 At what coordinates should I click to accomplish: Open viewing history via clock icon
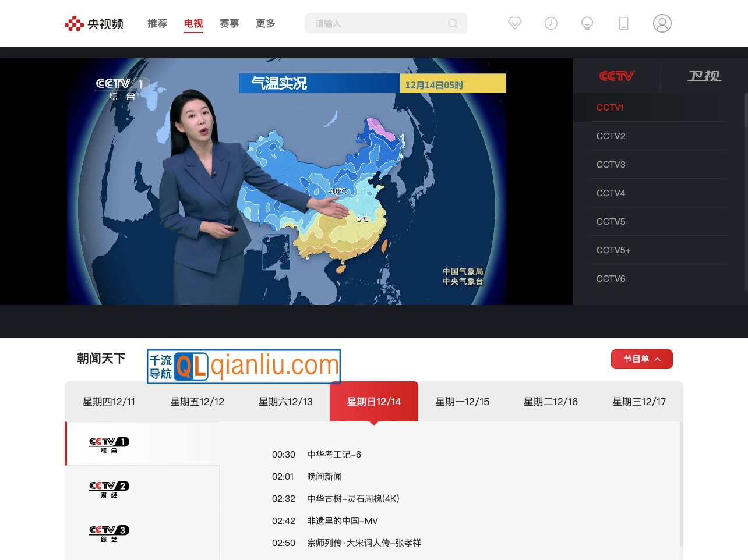551,23
